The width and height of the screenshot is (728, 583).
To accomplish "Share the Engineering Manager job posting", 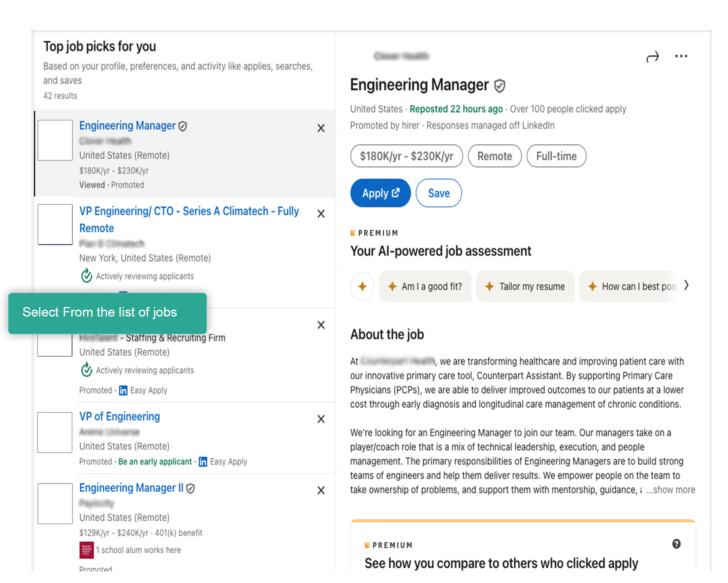I will click(x=653, y=57).
